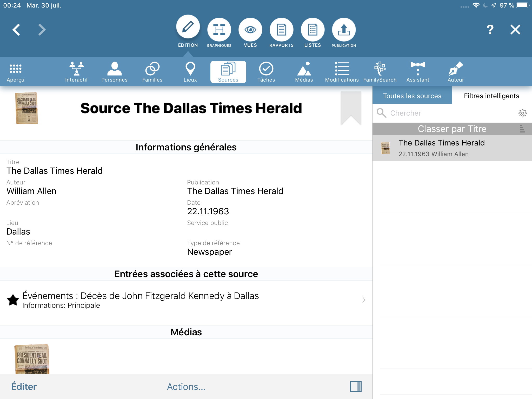
Task: Switch to the Tâches section
Action: click(266, 72)
